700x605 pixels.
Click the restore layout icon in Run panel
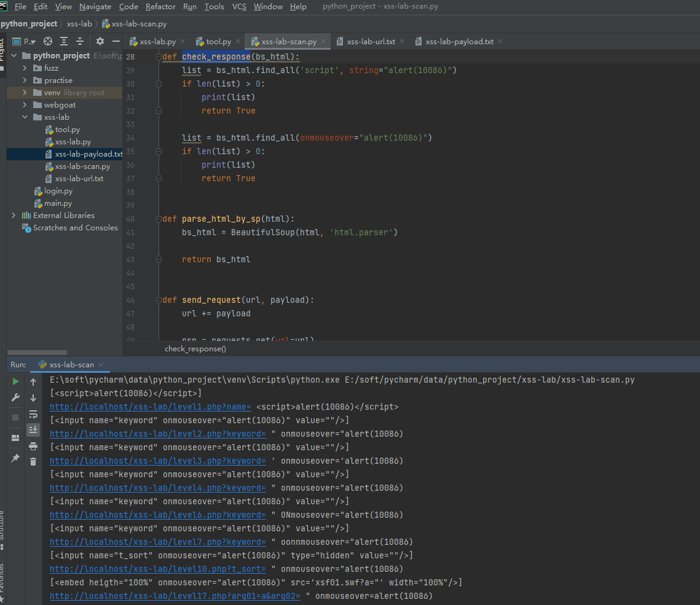tap(15, 438)
